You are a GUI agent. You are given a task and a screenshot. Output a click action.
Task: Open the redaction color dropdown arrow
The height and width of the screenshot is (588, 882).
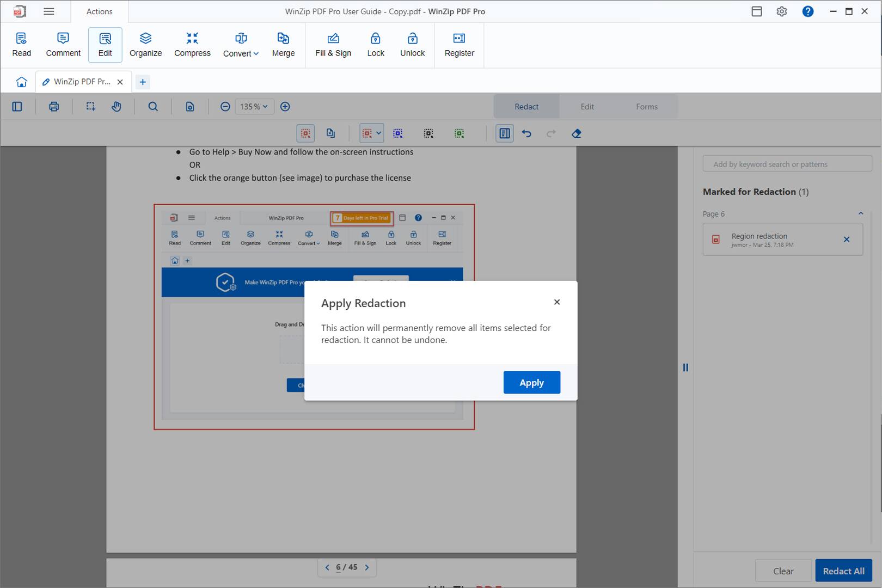point(378,133)
